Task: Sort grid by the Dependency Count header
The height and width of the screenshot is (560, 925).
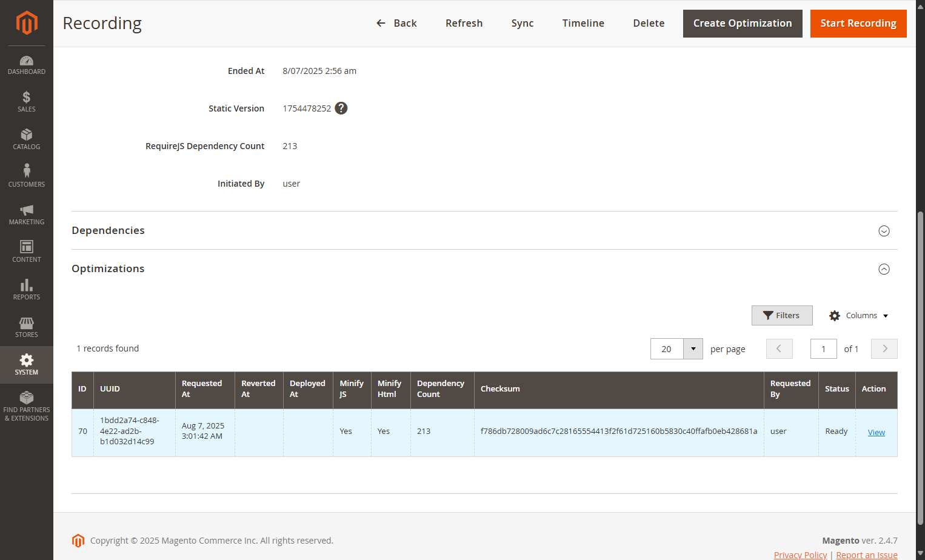Action: (442, 390)
